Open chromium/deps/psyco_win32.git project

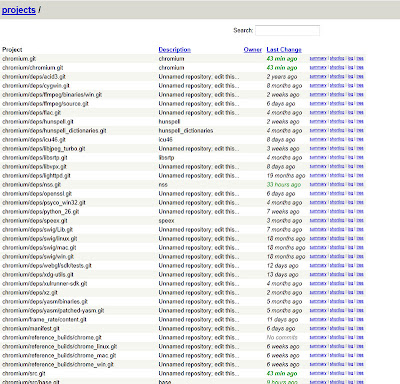[x=44, y=203]
